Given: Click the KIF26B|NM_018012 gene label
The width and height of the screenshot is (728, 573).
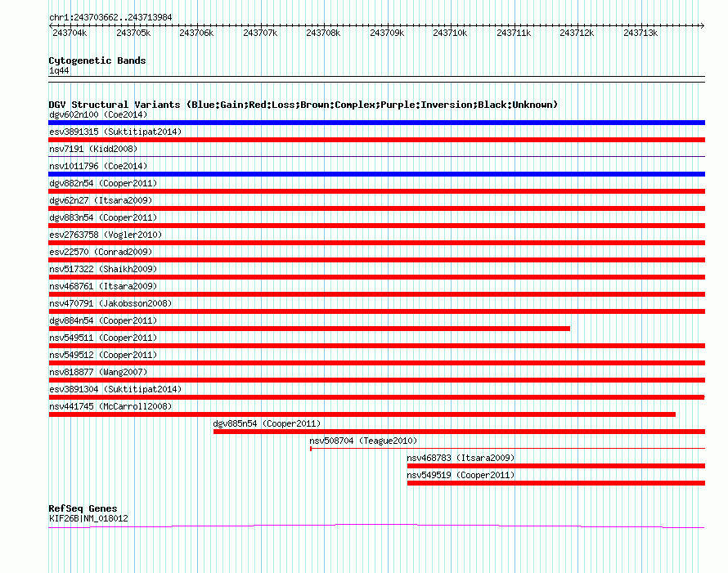Looking at the screenshot, I should 88,518.
